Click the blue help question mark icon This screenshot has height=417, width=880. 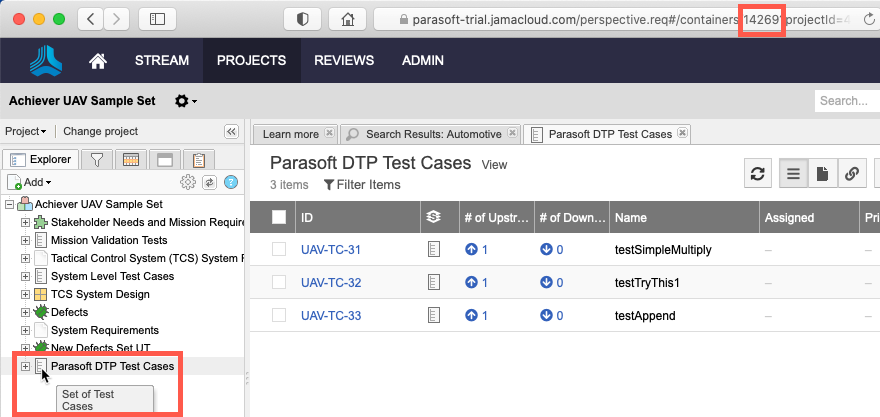point(231,182)
